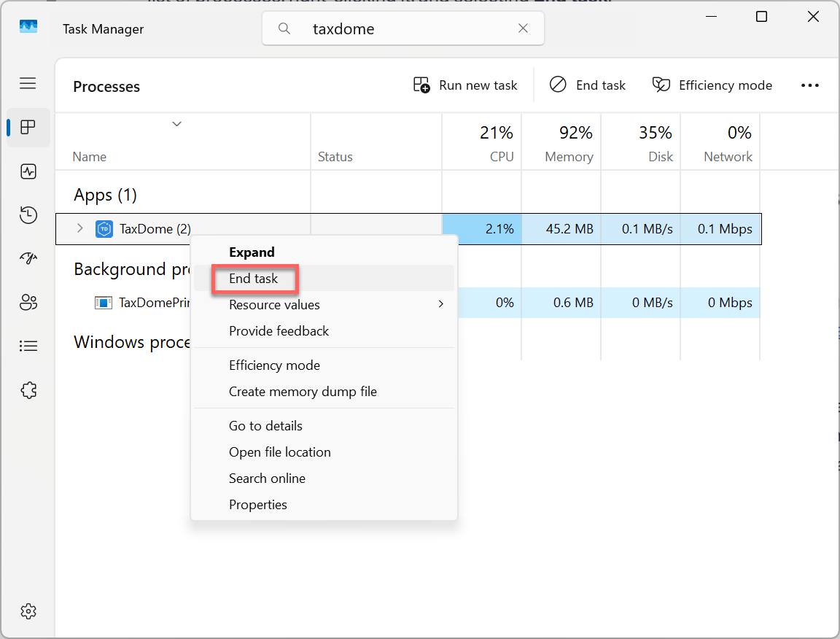Click the search magnifier icon
Screen dimensions: 840x639
click(284, 28)
